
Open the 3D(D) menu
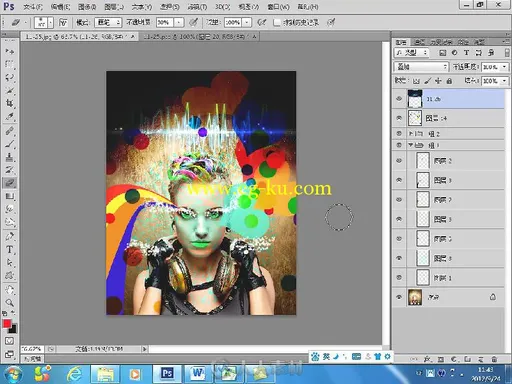(222, 7)
